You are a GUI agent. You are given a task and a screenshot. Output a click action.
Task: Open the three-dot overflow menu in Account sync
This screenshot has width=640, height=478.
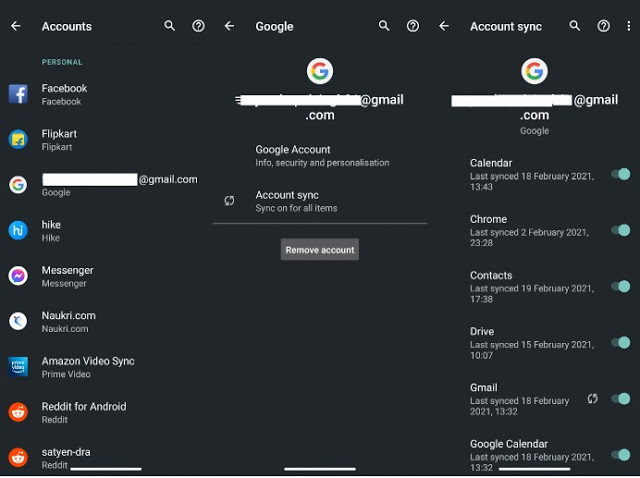[629, 26]
